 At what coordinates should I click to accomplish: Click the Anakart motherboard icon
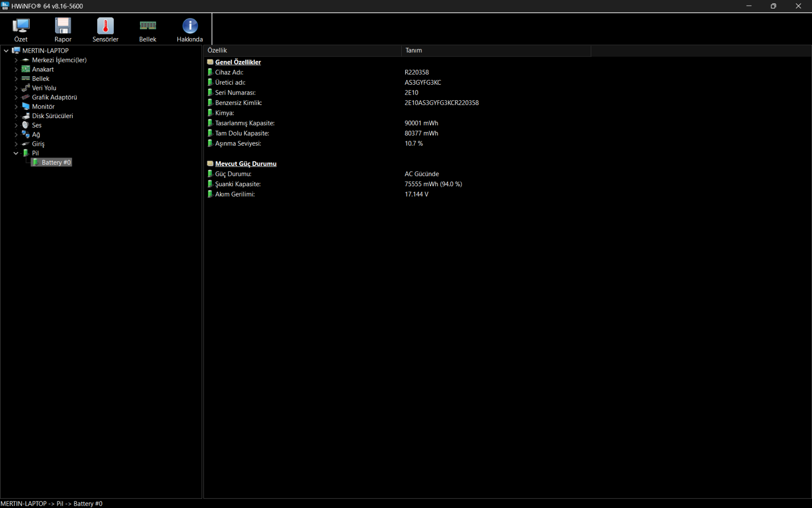[x=26, y=69]
